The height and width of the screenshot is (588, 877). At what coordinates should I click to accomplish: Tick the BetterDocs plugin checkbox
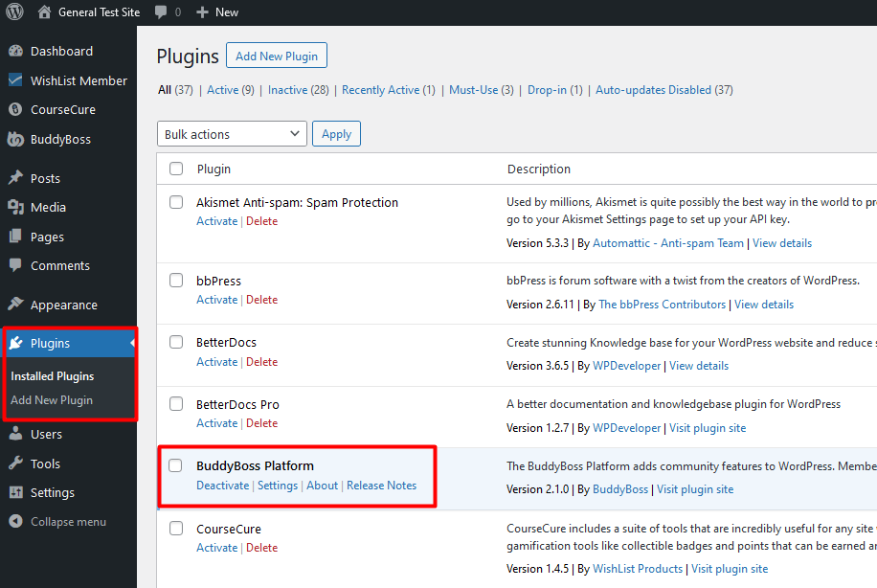click(176, 342)
